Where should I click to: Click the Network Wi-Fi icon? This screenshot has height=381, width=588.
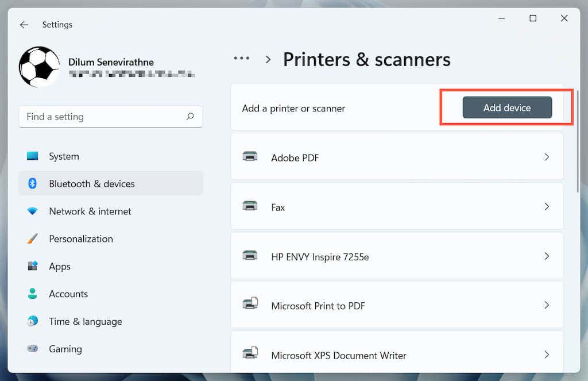[x=32, y=211]
